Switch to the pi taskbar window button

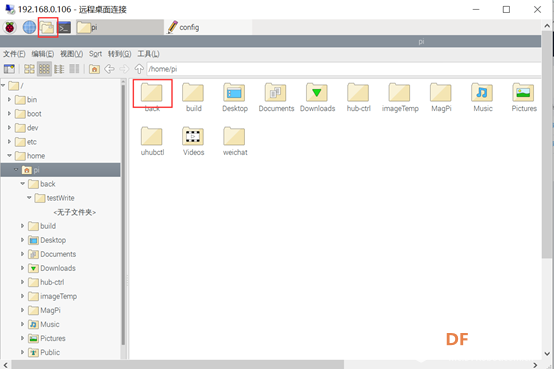[x=119, y=27]
